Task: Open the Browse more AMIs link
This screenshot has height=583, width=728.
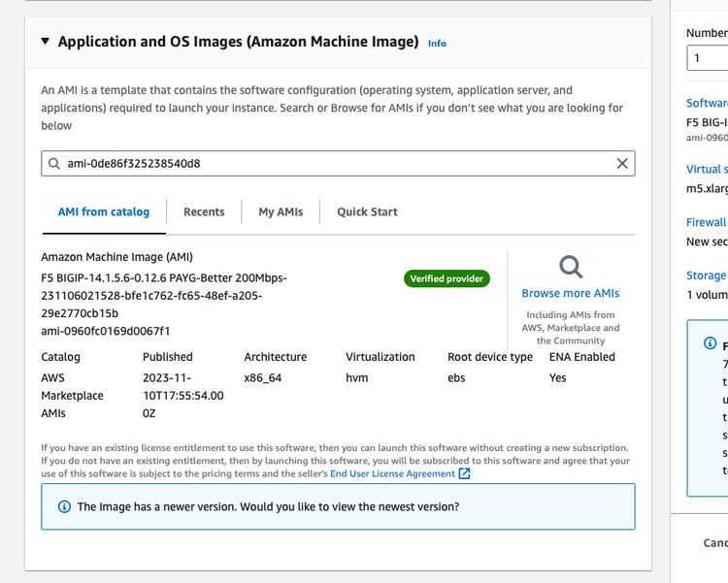Action: coord(571,293)
